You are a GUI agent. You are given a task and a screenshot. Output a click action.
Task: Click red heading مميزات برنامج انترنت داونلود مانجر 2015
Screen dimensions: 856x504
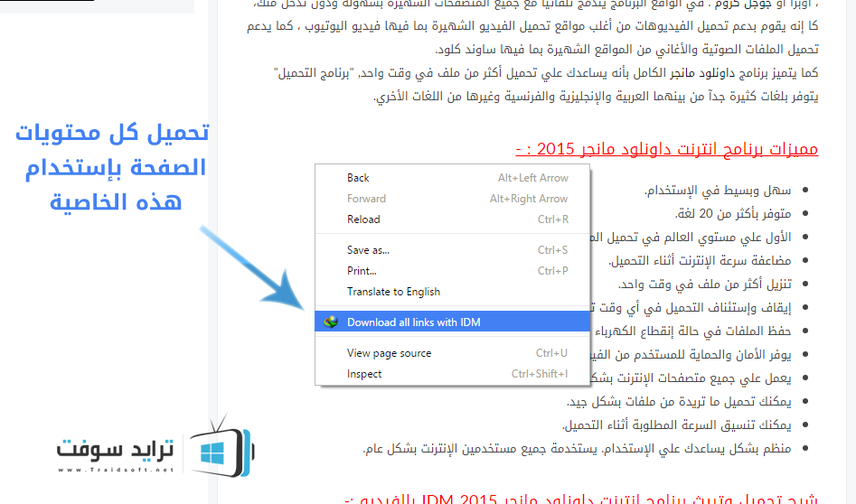[x=666, y=149]
